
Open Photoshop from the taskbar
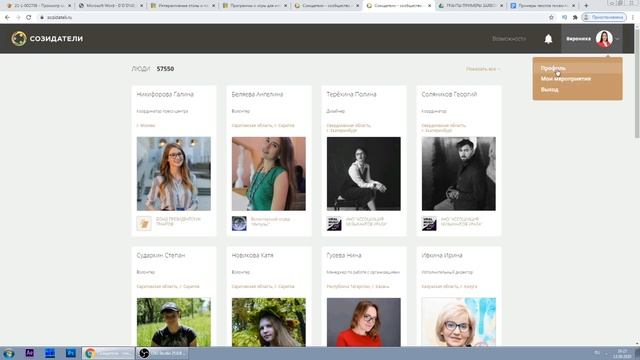point(70,353)
